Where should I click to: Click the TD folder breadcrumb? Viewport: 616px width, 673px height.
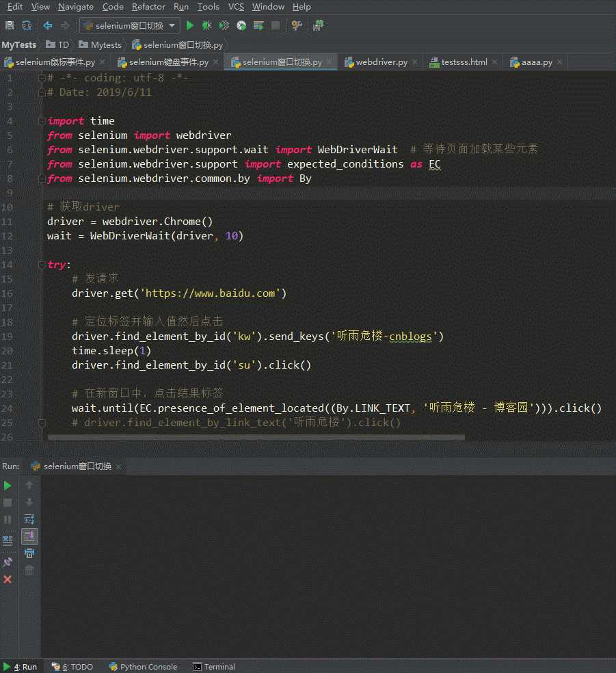(57, 44)
